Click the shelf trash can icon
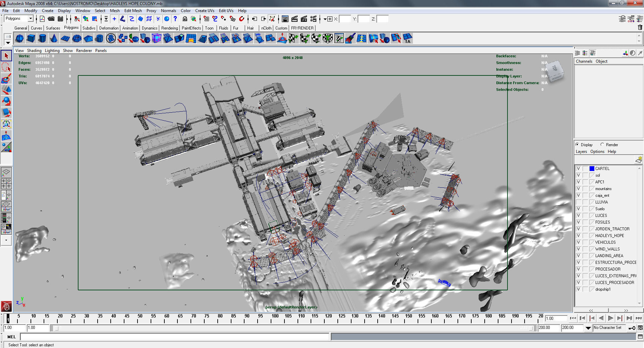 640,27
